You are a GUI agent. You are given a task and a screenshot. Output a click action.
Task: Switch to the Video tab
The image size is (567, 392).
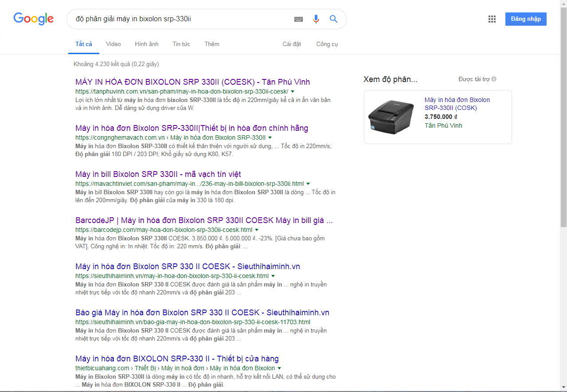point(113,44)
